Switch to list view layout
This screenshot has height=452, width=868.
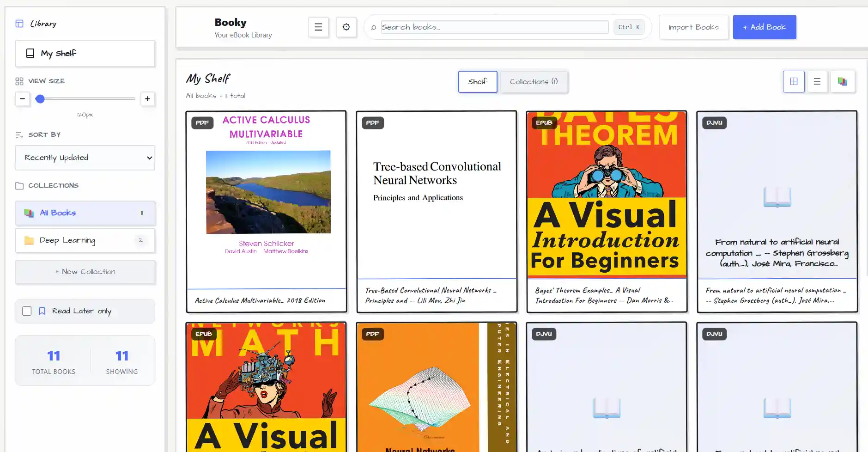pyautogui.click(x=817, y=82)
